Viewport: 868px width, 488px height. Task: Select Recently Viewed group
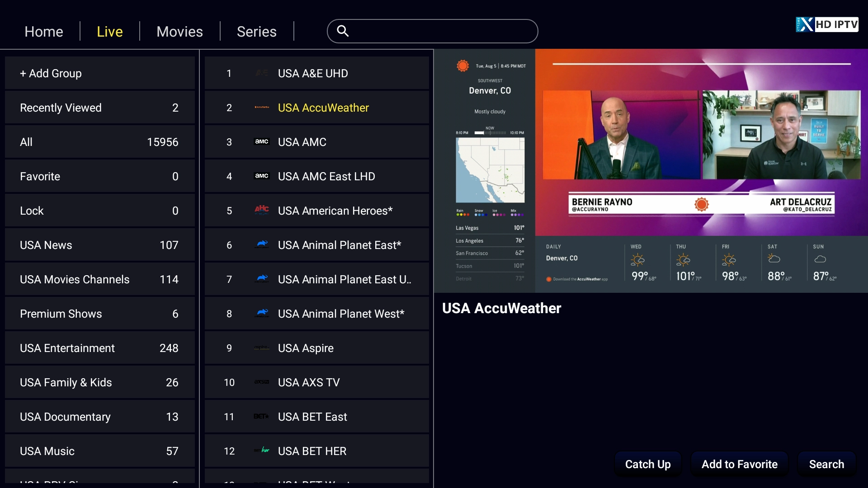(x=100, y=108)
